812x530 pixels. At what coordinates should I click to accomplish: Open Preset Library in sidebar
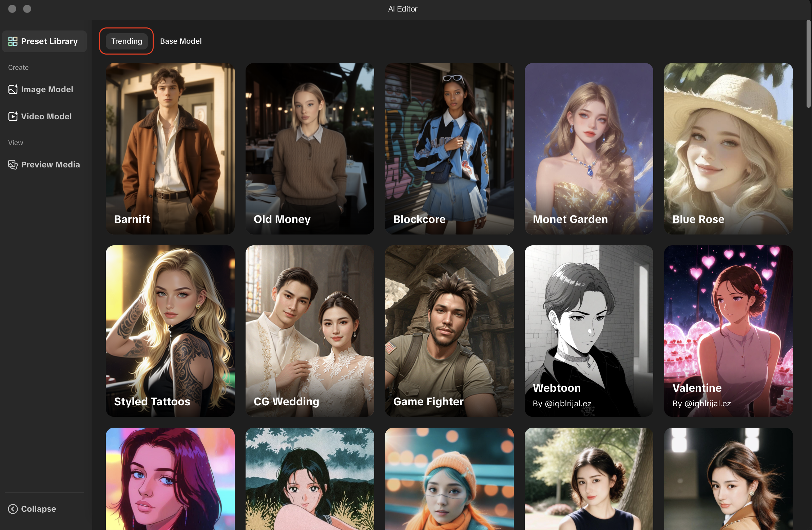point(44,41)
